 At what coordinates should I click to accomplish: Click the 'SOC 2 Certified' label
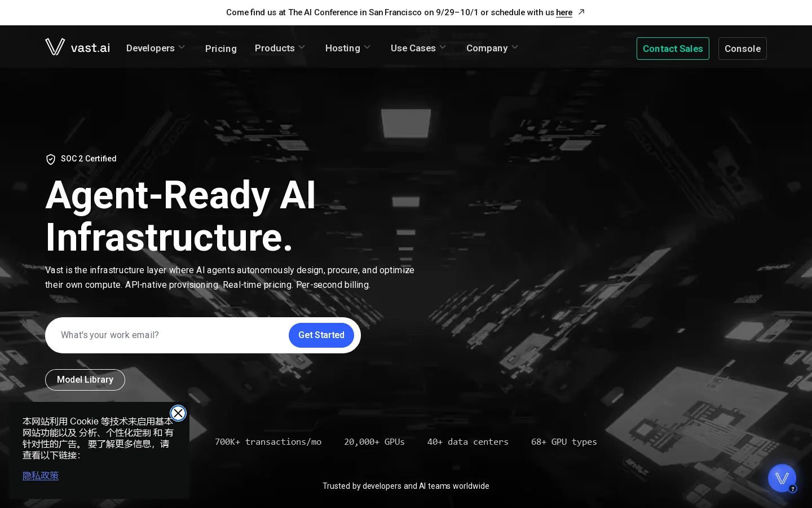(x=89, y=159)
